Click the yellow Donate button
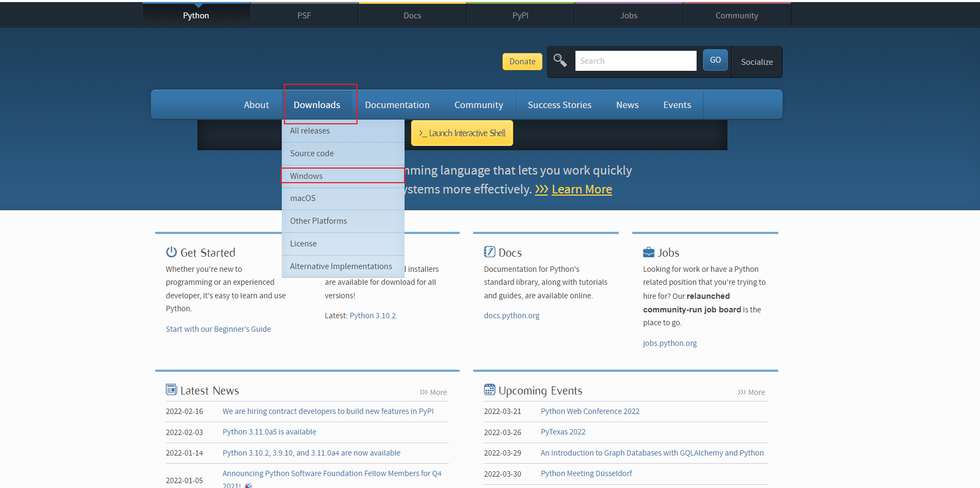 point(522,62)
